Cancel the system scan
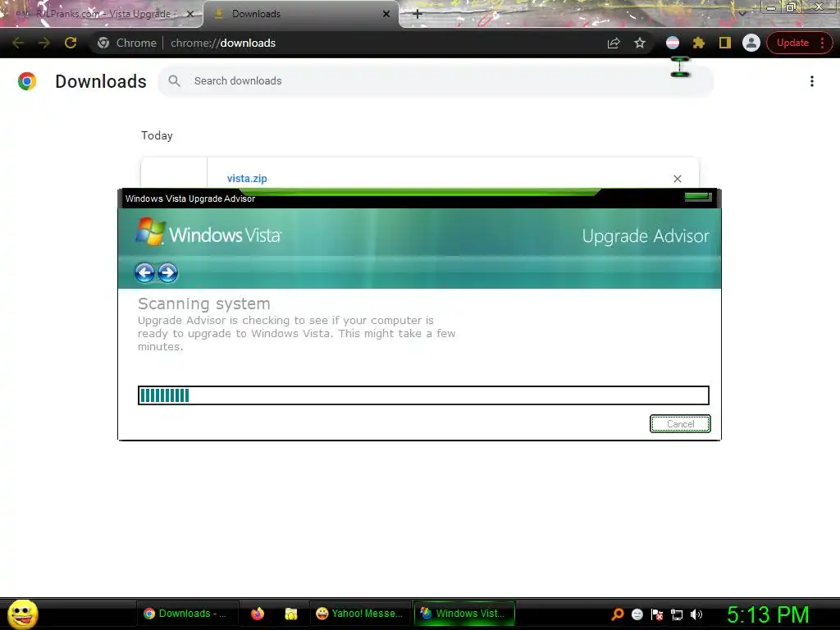The width and height of the screenshot is (840, 630). click(x=680, y=424)
